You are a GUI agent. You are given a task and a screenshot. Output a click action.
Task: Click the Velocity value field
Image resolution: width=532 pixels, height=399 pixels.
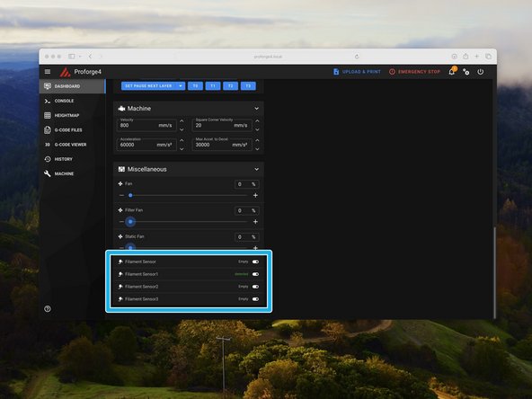click(x=146, y=125)
